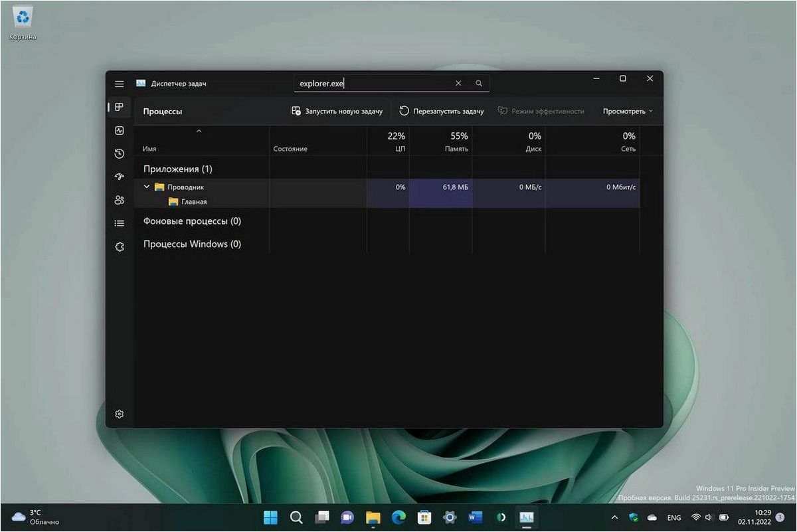Open the Details list page in sidebar
Screen dimensions: 797x532
(120, 223)
